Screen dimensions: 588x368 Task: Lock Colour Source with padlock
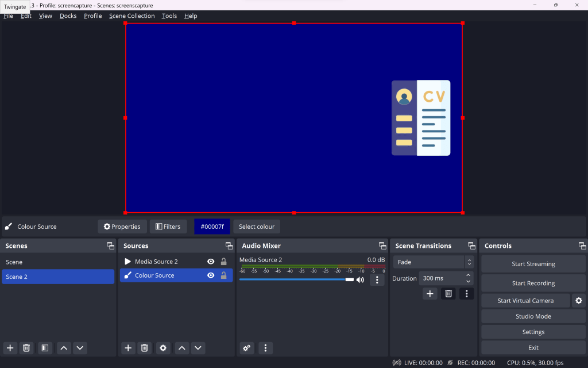[x=223, y=275]
